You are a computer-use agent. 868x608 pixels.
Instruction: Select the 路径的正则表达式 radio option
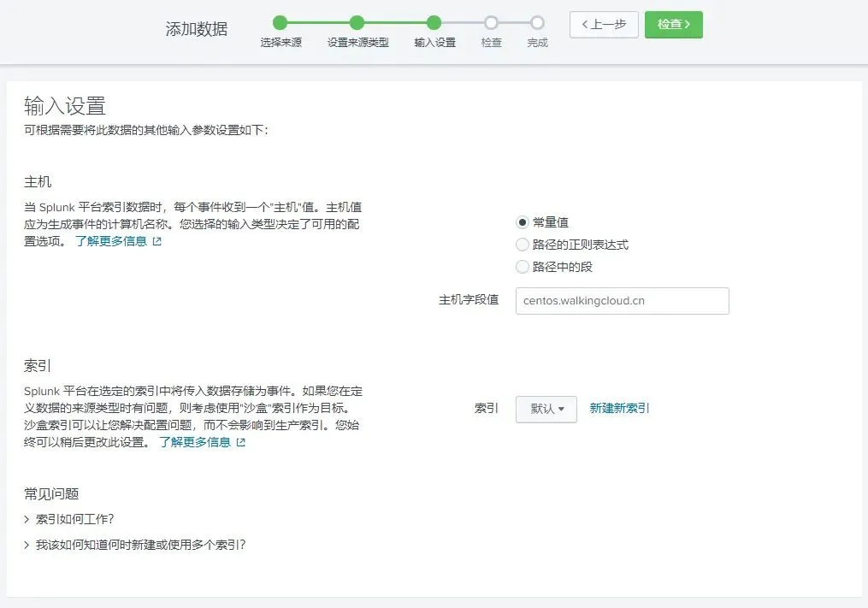[522, 245]
